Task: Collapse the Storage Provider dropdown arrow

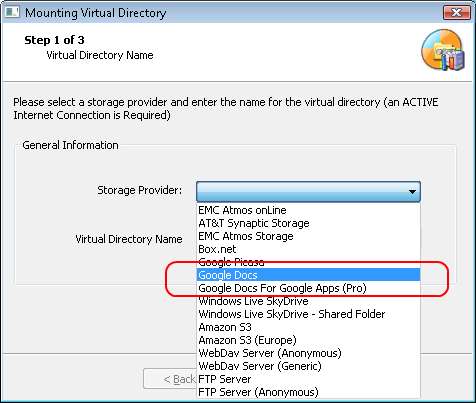Action: tap(412, 192)
